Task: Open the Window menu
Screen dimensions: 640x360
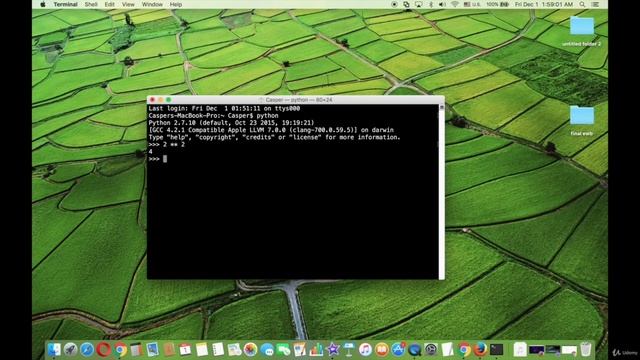Action: click(152, 4)
